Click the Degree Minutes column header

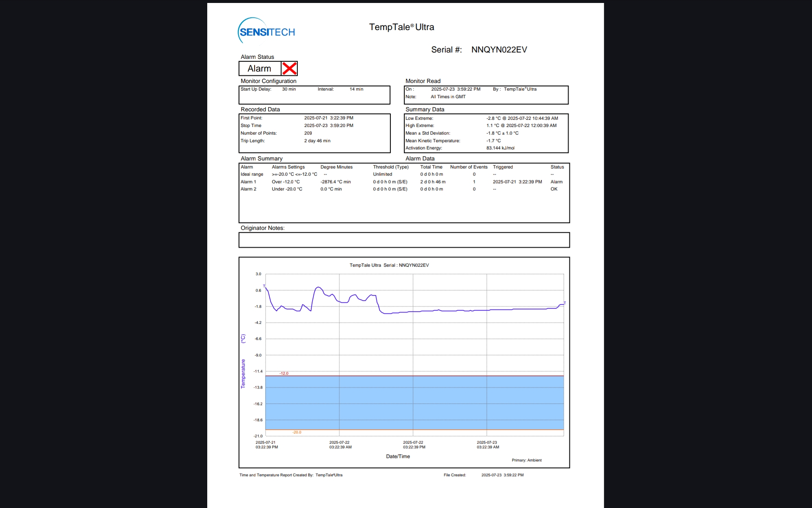point(336,167)
